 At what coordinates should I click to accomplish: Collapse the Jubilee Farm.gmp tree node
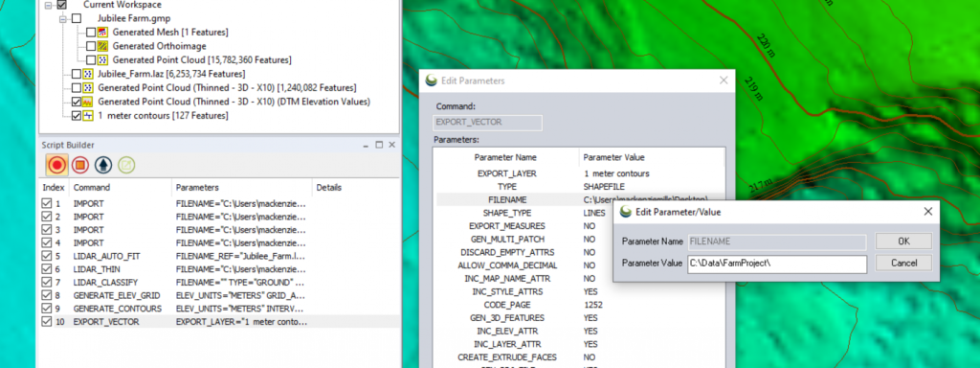point(63,19)
